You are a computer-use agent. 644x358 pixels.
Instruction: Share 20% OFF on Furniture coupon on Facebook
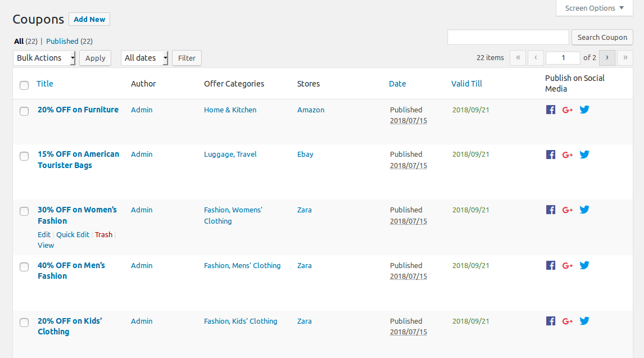[551, 110]
